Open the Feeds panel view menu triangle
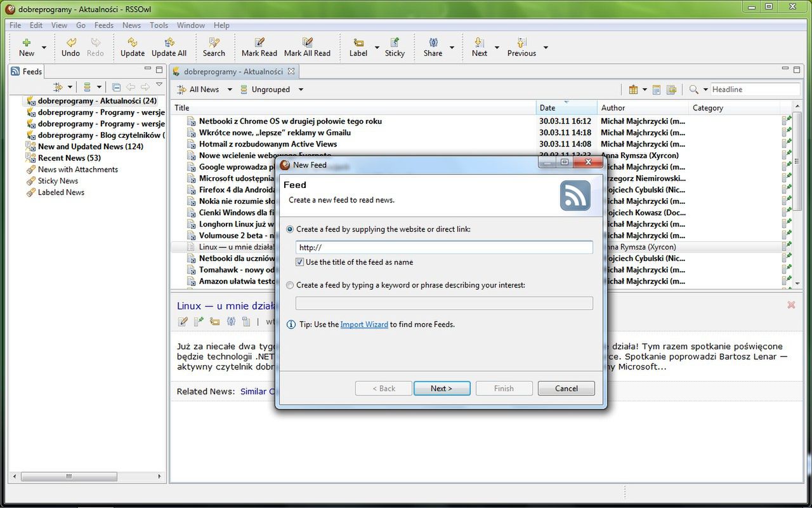 (x=159, y=84)
